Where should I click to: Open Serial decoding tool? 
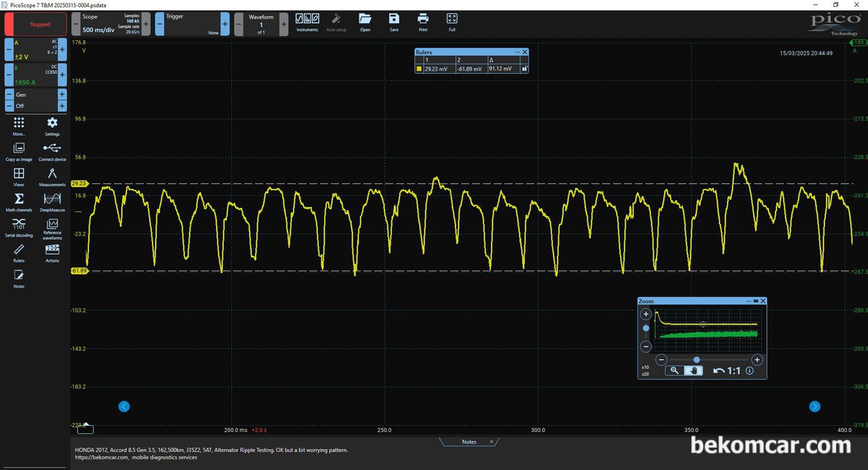19,228
